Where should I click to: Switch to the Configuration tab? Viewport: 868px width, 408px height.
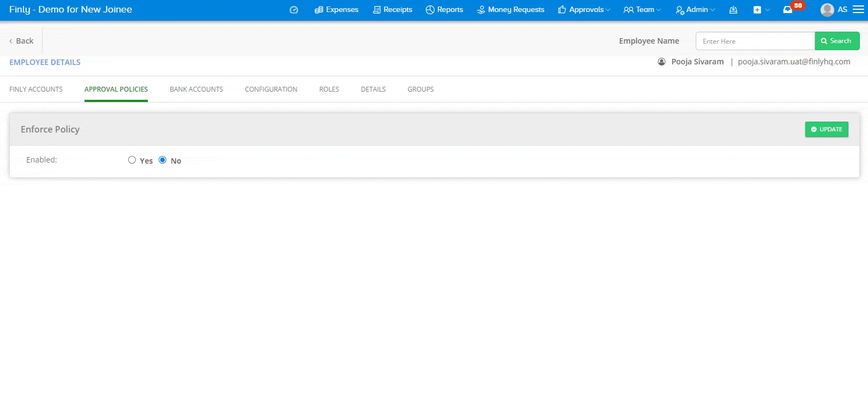pos(271,89)
